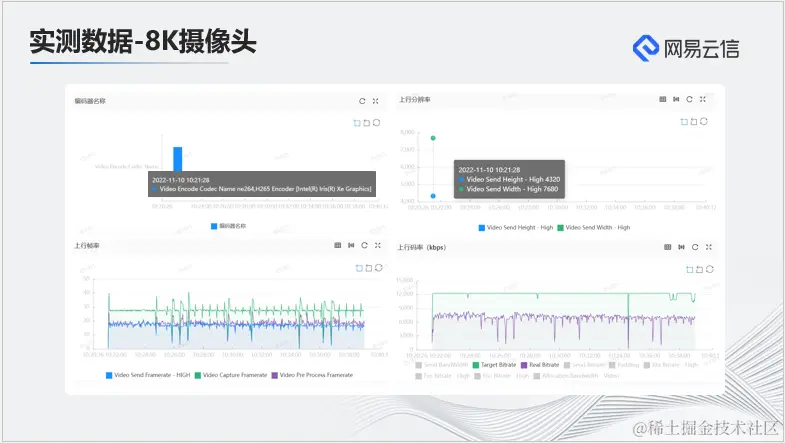
Task: Expand the 编码器名称 panel to fullscreen
Action: (x=375, y=101)
